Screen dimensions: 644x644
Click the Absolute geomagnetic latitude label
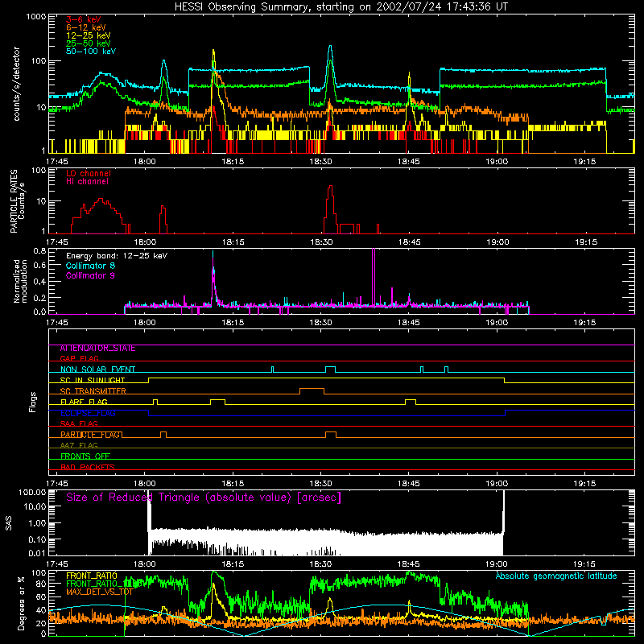556,576
